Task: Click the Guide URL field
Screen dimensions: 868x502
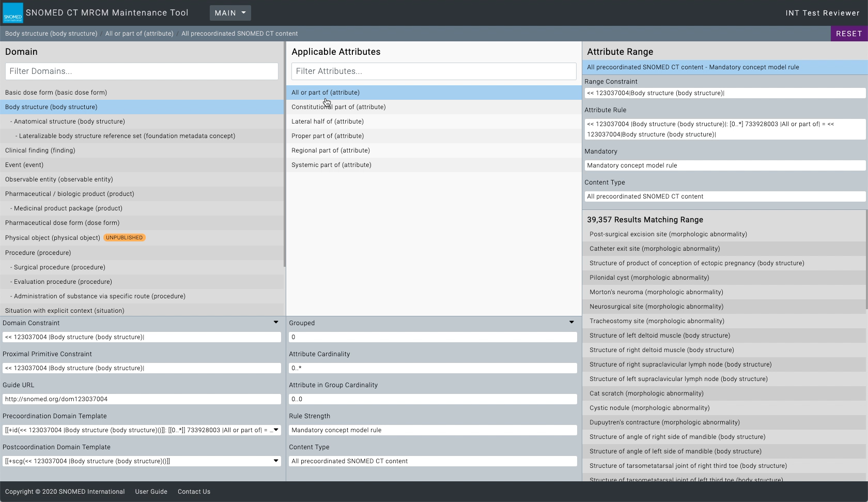Action: 142,399
